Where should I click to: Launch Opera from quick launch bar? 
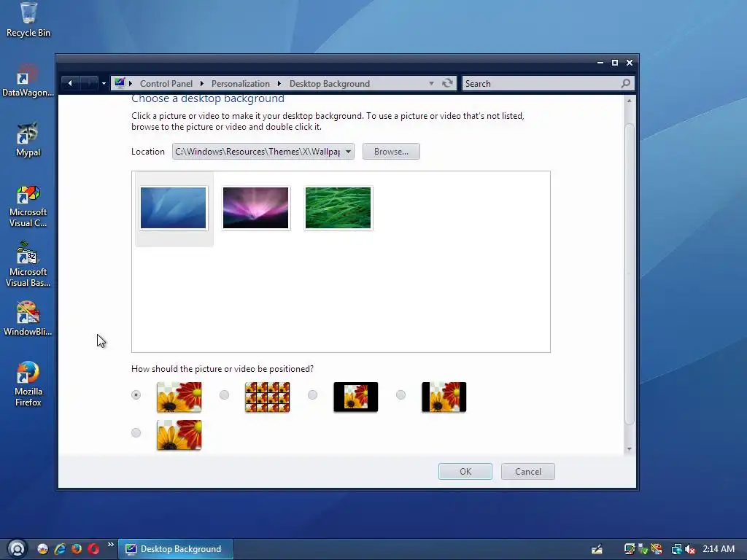coord(93,549)
